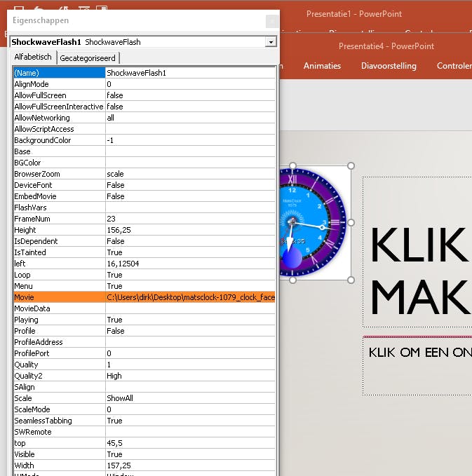
Task: Select the DeviceFont property
Action: pos(60,185)
